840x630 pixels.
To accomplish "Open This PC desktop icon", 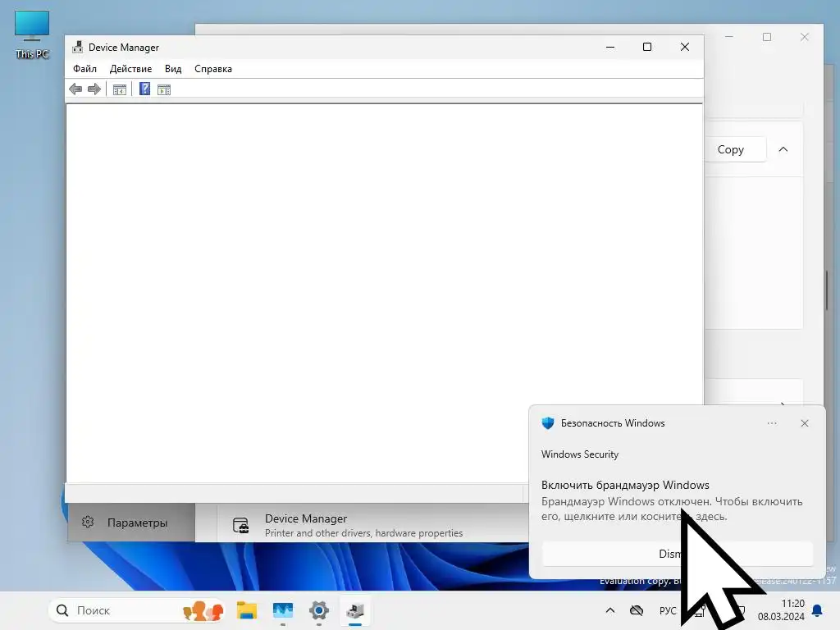I will point(32,34).
